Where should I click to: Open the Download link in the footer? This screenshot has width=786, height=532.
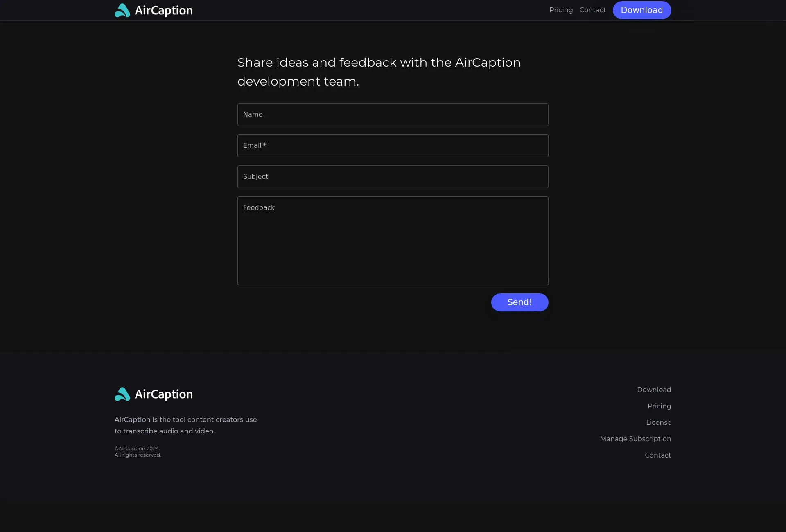[654, 390]
